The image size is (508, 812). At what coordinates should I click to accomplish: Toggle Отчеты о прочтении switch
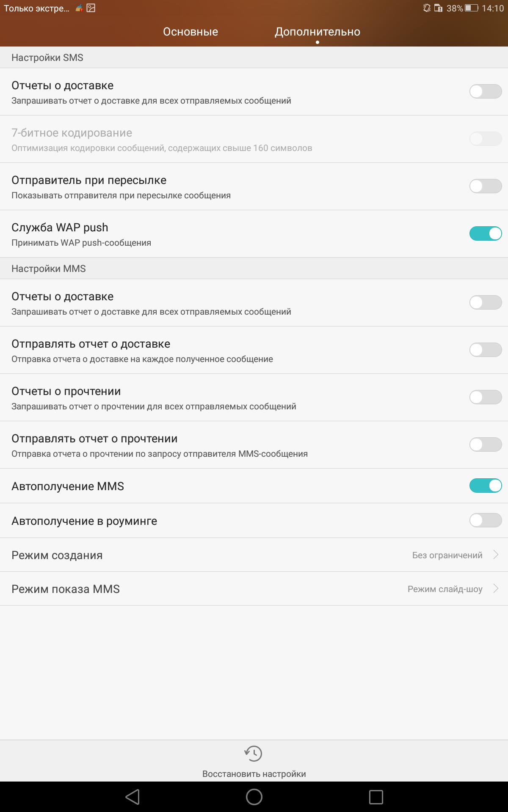(486, 397)
